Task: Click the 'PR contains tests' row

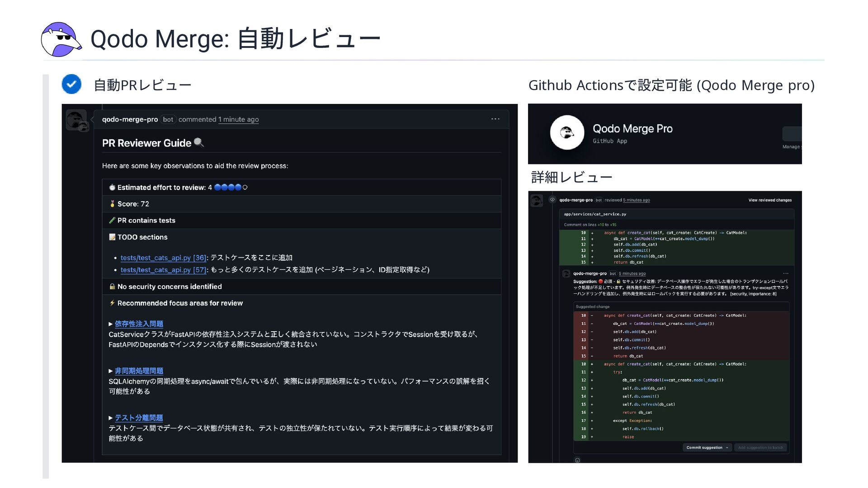Action: [302, 221]
